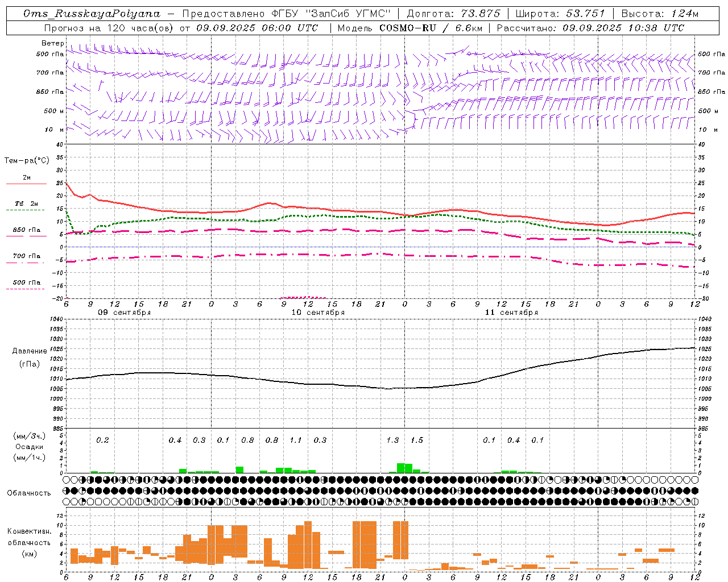728x582 pixels.
Task: Select the text Предоставлено ФГБУ "ЗапСиб УГМС"
Action: click(x=287, y=14)
